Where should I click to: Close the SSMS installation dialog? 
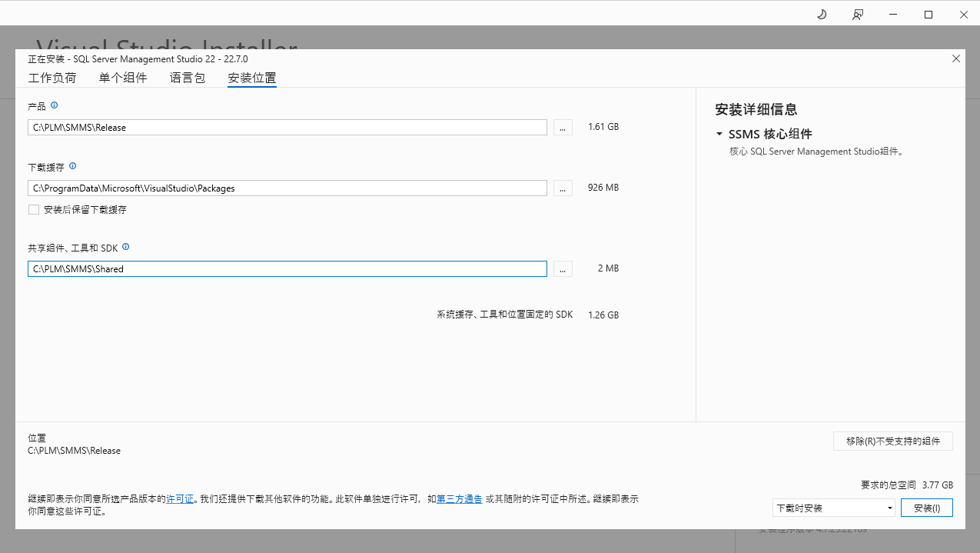pyautogui.click(x=956, y=58)
